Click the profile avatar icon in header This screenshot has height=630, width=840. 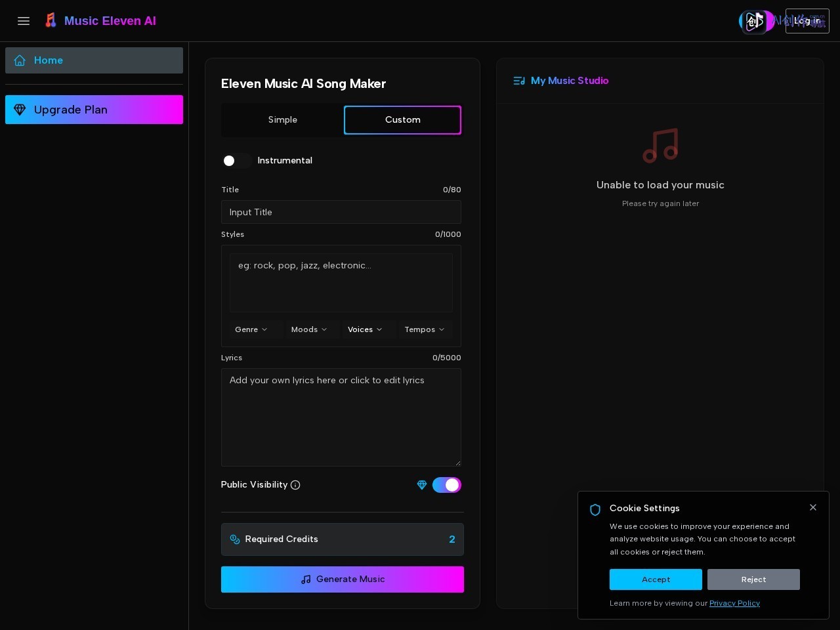tap(755, 21)
